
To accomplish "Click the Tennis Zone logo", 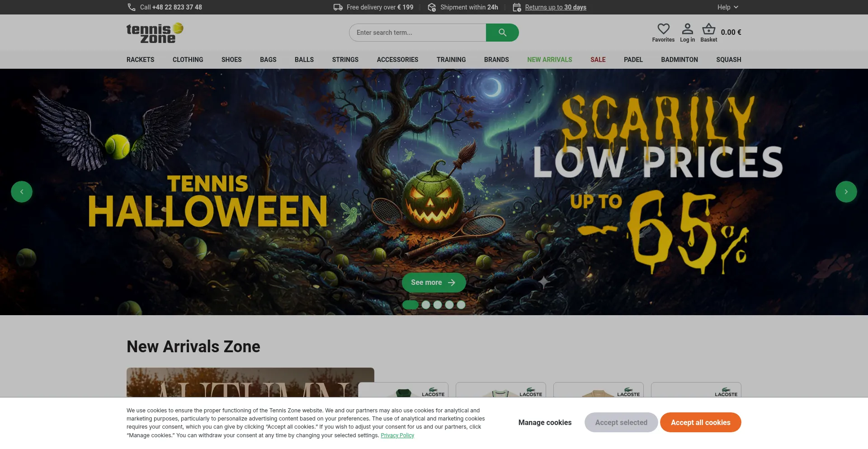I will click(x=155, y=33).
